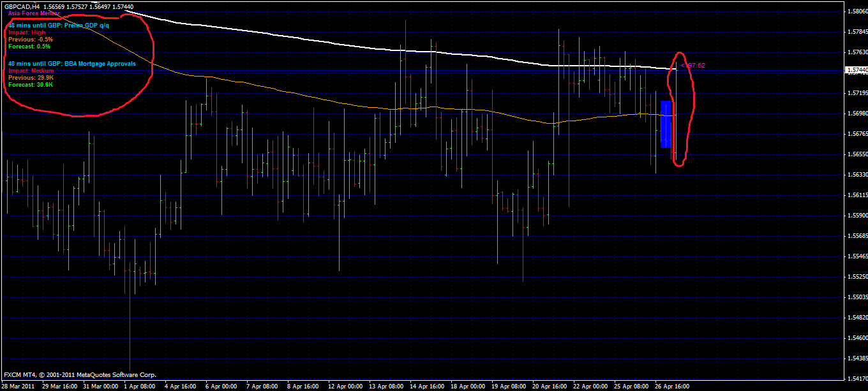Click the 25 Apr 08:00 time axis label
The width and height of the screenshot is (868, 391).
(x=632, y=387)
